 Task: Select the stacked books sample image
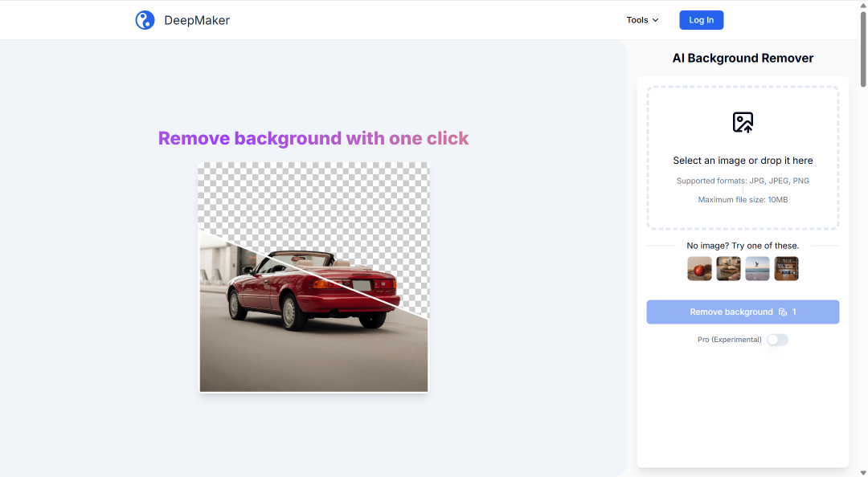coord(728,268)
